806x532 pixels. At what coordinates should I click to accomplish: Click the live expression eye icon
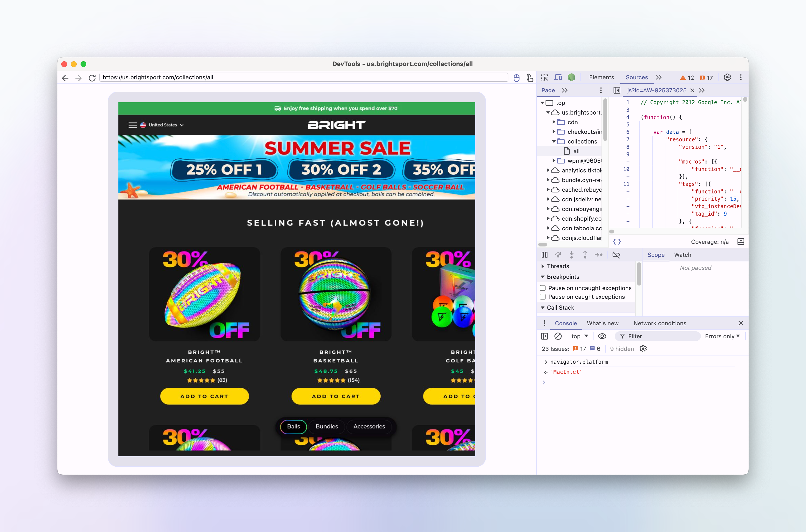[602, 336]
